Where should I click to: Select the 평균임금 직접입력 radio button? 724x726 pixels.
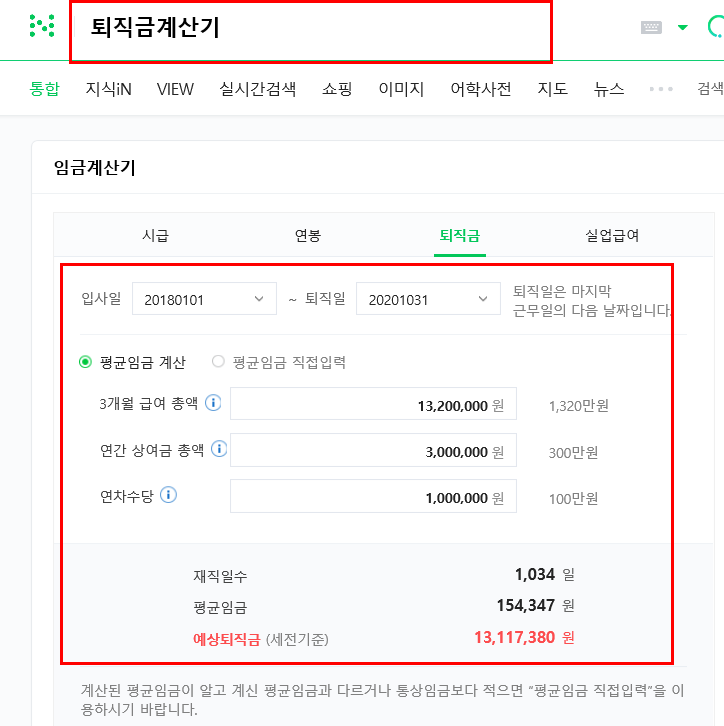[218, 361]
